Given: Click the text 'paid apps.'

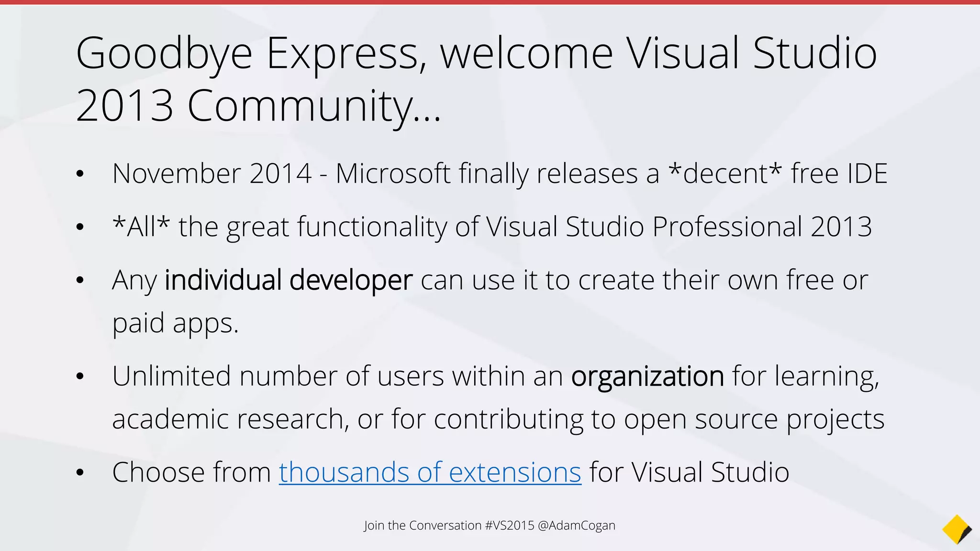Looking at the screenshot, I should point(175,323).
